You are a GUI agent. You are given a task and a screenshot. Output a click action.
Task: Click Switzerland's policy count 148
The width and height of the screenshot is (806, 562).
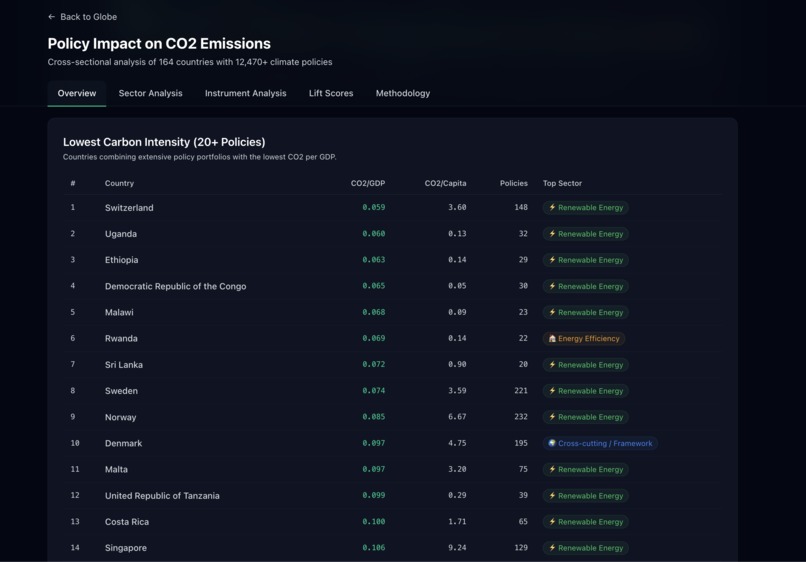click(521, 207)
